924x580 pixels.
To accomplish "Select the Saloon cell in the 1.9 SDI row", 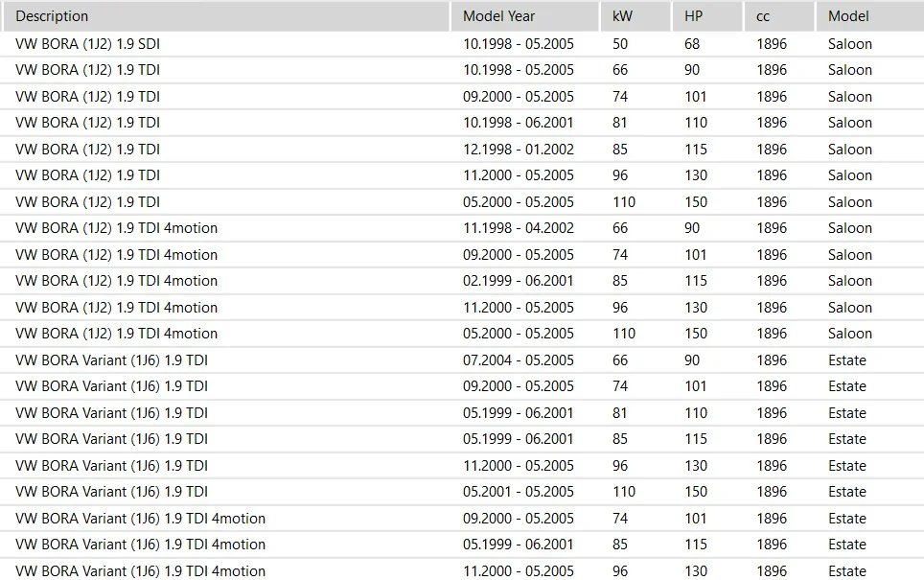I will pyautogui.click(x=850, y=44).
